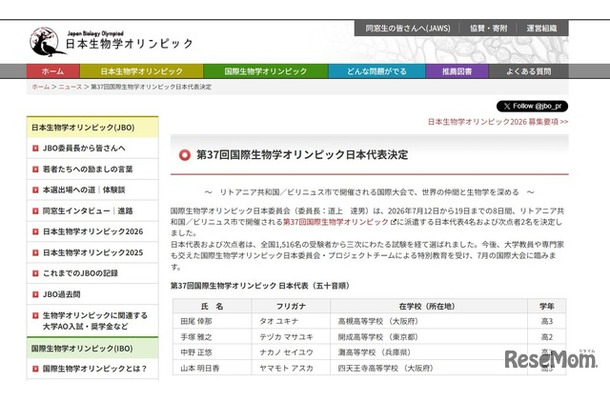Click the 日本生物学オリンピック(JBO) sidebar heading
This screenshot has width=610, height=400.
click(x=93, y=127)
